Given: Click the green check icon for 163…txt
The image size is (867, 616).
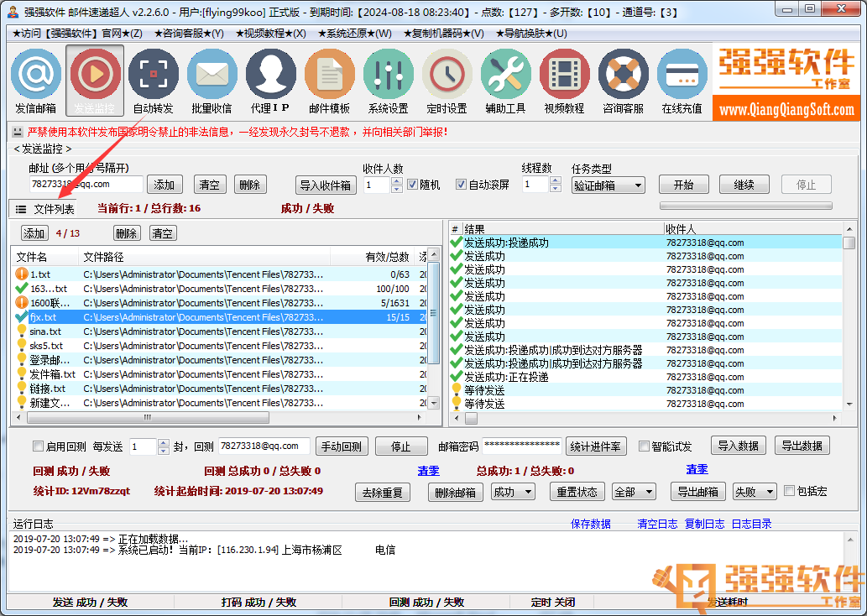Looking at the screenshot, I should coord(22,288).
